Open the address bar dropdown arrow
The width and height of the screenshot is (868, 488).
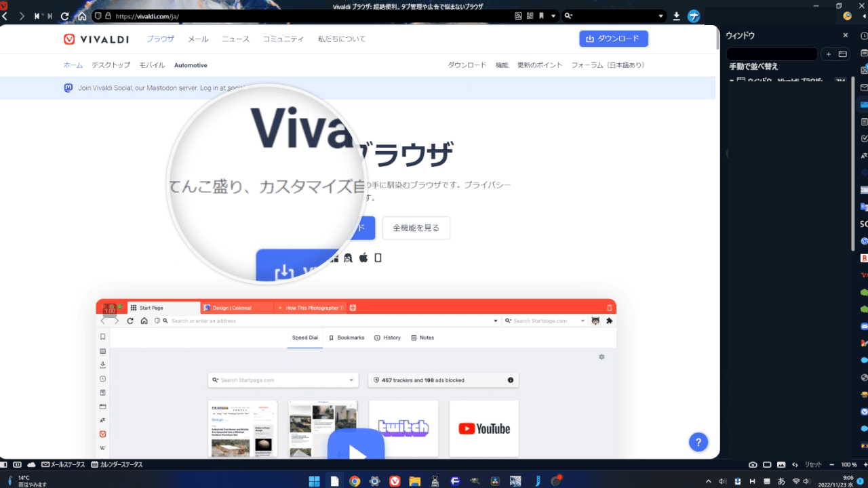[x=553, y=16]
